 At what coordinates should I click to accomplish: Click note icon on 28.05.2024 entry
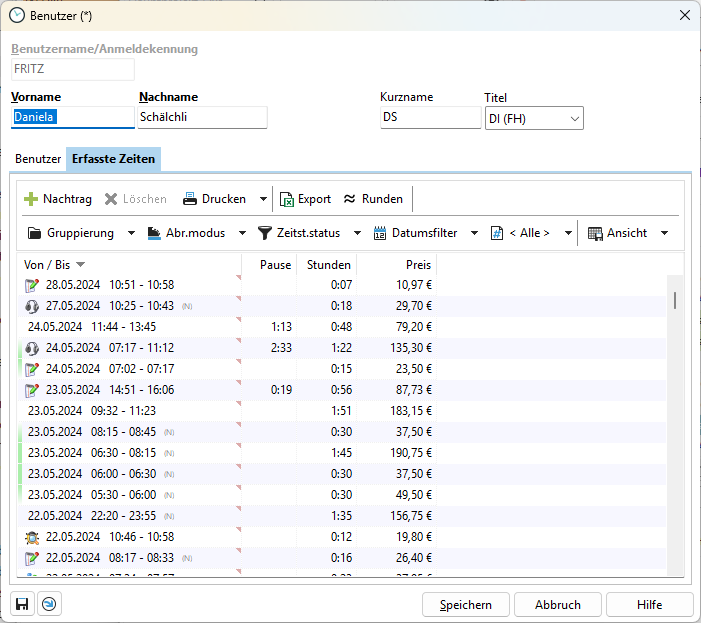coord(32,285)
